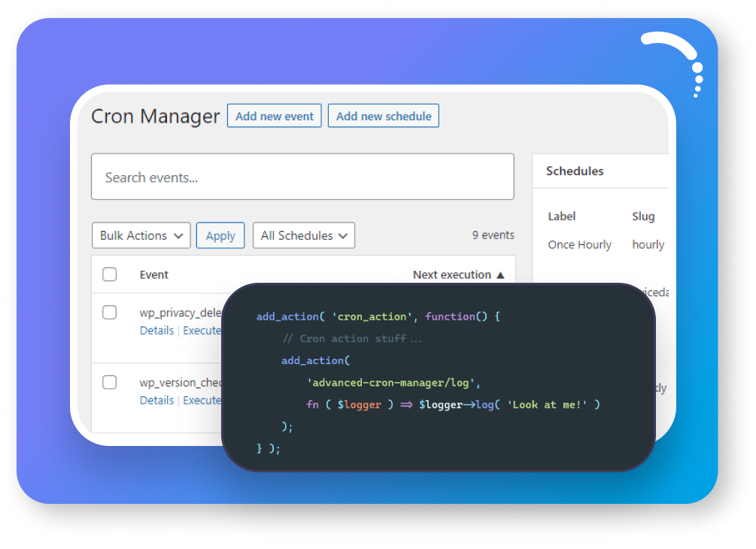This screenshot has height=549, width=756.
Task: Click the Add new schedule button
Action: tap(384, 115)
